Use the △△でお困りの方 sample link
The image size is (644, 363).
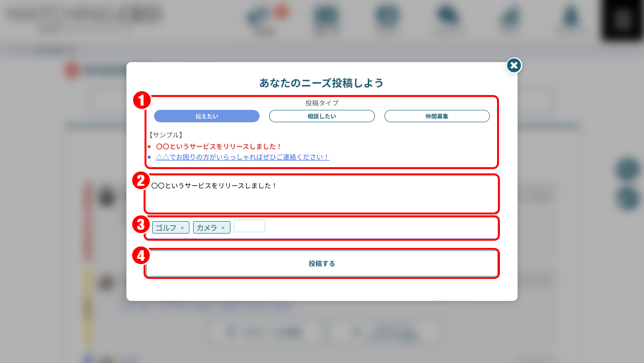tap(242, 157)
